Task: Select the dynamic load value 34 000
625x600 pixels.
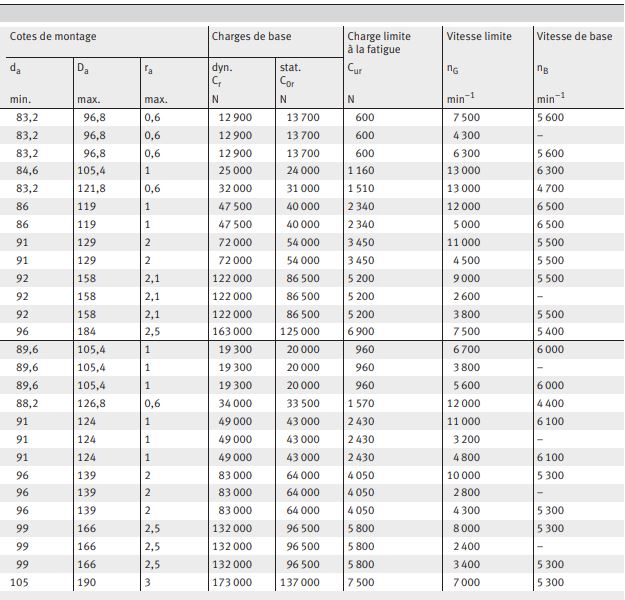Action: (x=235, y=403)
